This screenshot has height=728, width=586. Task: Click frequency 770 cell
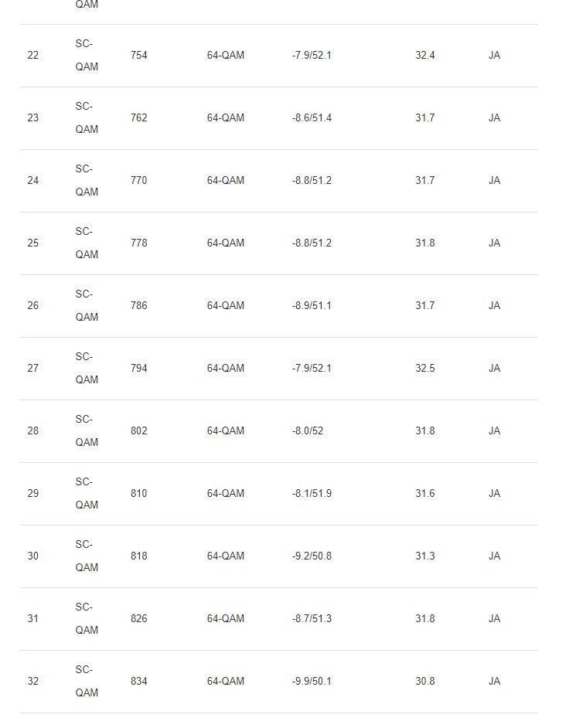tap(139, 181)
